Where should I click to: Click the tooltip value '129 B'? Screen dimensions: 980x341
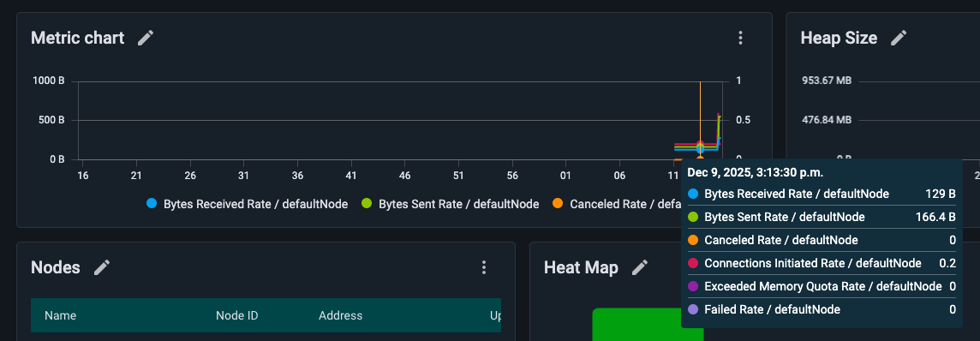(941, 194)
